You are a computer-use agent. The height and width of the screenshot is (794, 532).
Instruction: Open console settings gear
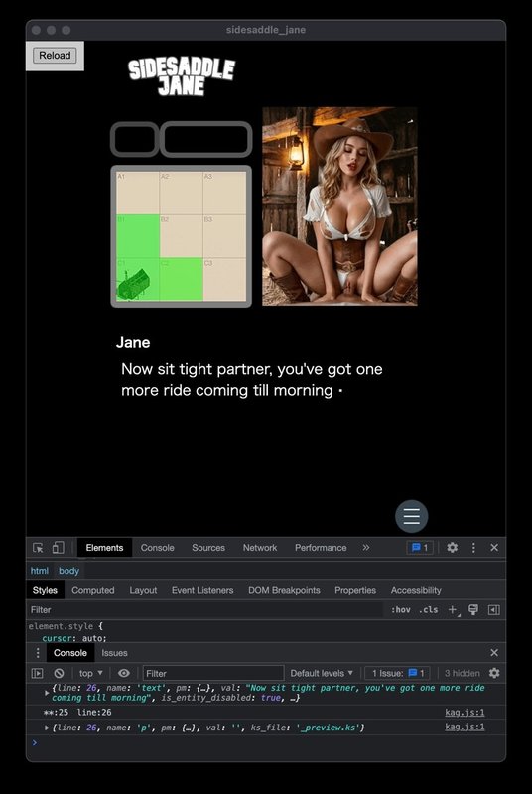pyautogui.click(x=494, y=673)
